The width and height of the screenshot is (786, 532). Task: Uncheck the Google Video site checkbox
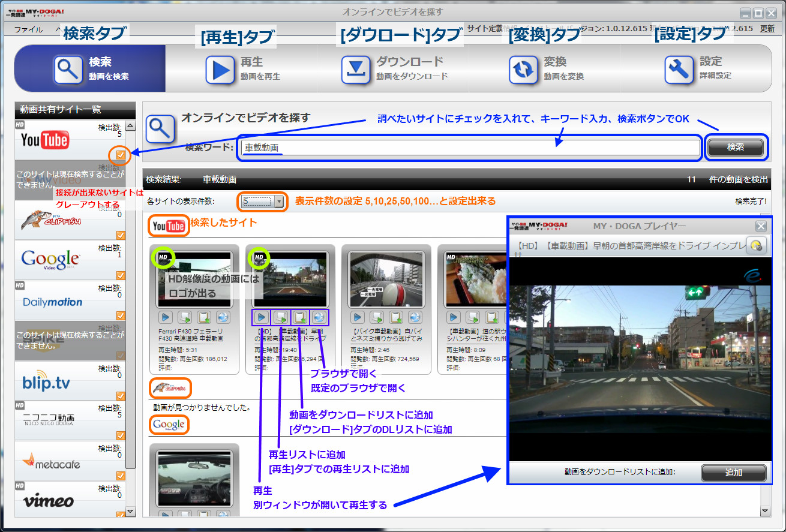point(121,275)
